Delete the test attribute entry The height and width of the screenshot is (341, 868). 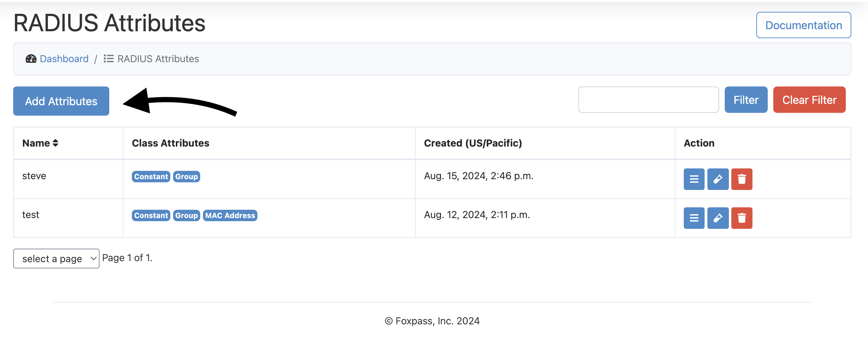tap(742, 218)
